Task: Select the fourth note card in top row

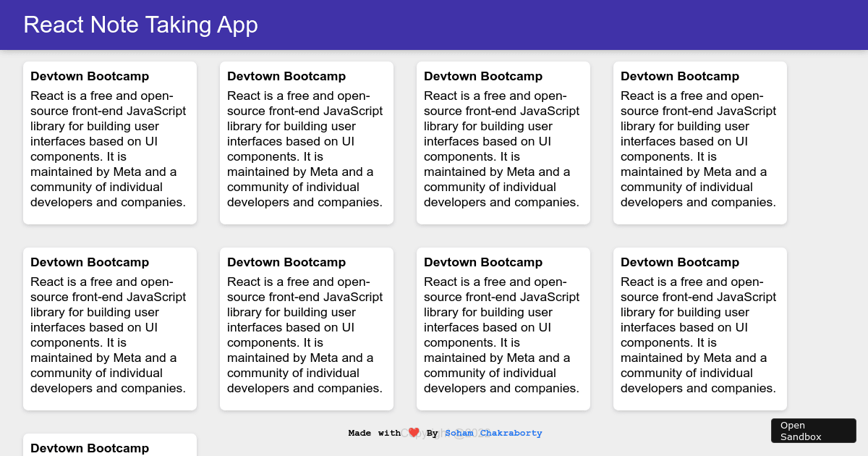Action: pyautogui.click(x=699, y=143)
